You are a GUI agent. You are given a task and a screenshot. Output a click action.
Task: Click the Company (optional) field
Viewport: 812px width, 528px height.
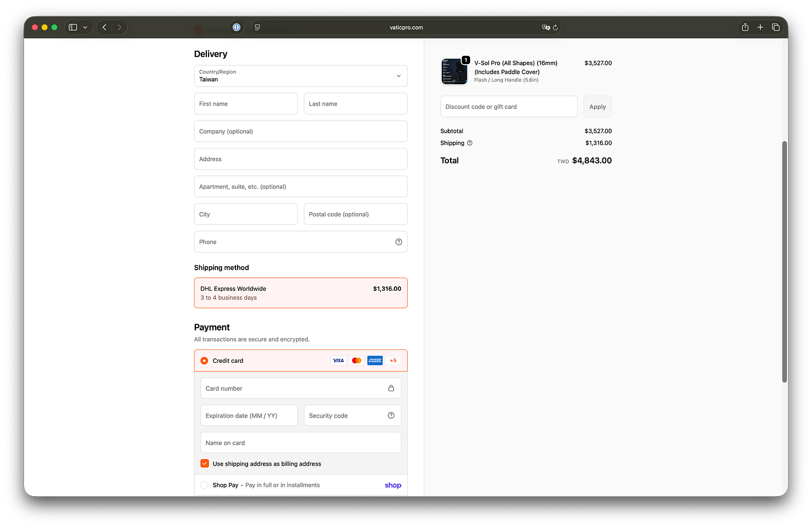tap(301, 131)
